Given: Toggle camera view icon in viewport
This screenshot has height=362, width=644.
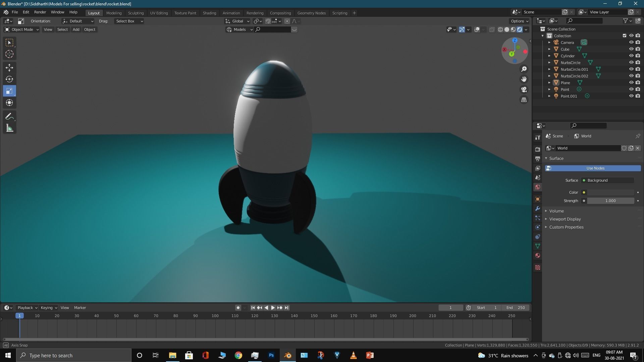Looking at the screenshot, I should pos(524,89).
